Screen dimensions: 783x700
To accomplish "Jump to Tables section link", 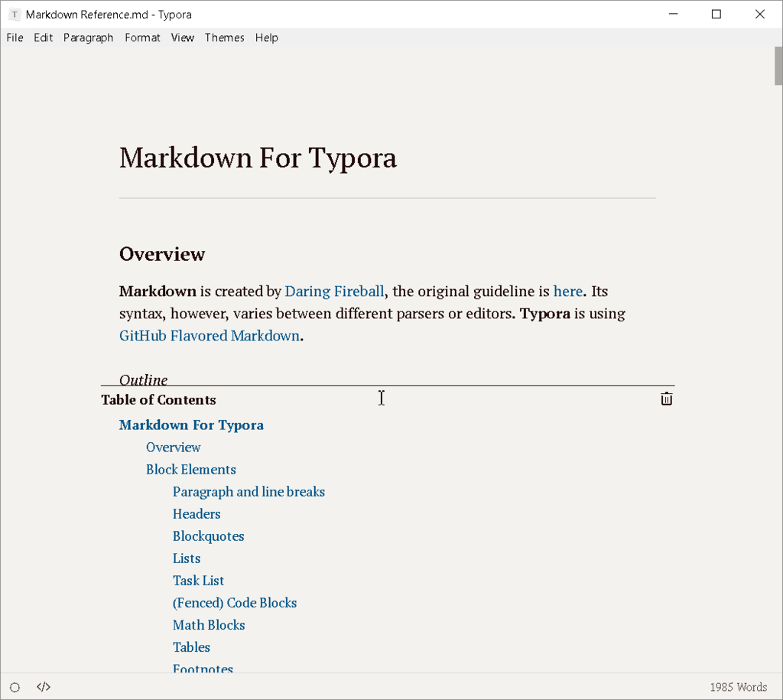I will 191,647.
